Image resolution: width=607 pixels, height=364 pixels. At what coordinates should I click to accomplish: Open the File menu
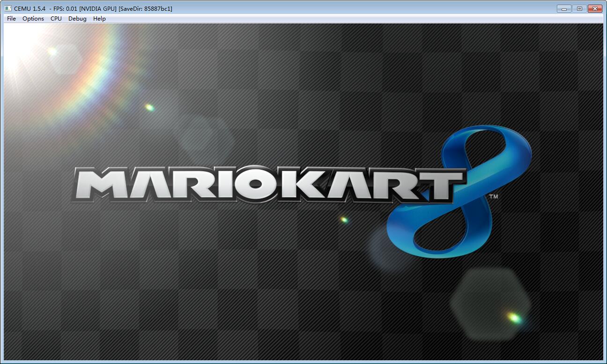[x=11, y=19]
